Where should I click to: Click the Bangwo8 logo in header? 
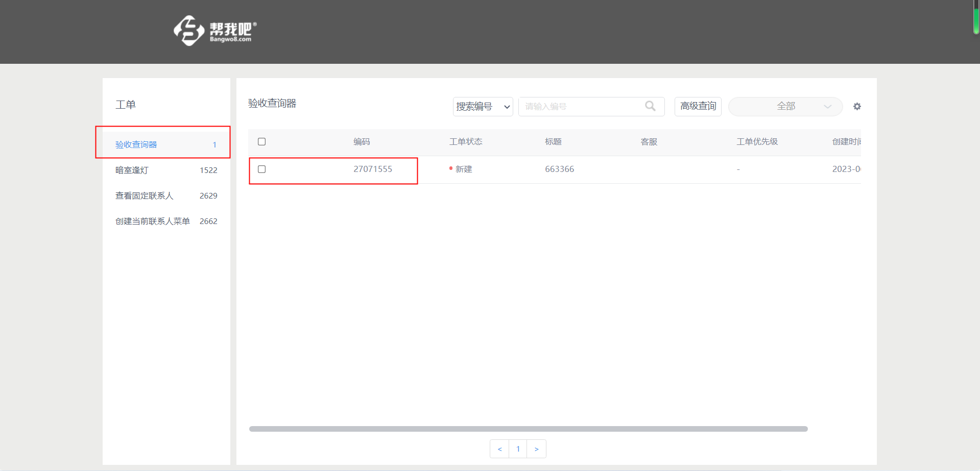tap(215, 31)
